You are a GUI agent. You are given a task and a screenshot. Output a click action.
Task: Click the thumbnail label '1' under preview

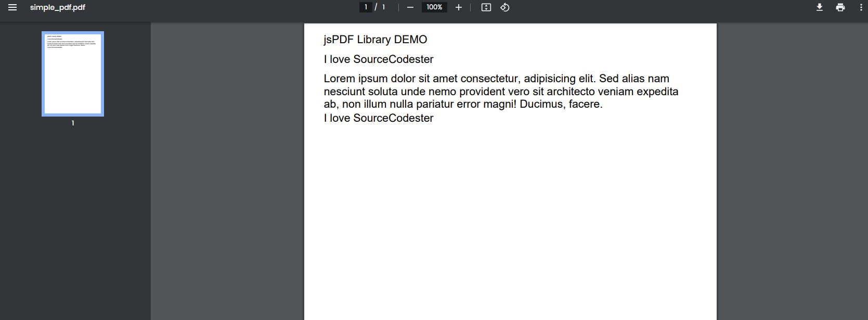tap(73, 123)
